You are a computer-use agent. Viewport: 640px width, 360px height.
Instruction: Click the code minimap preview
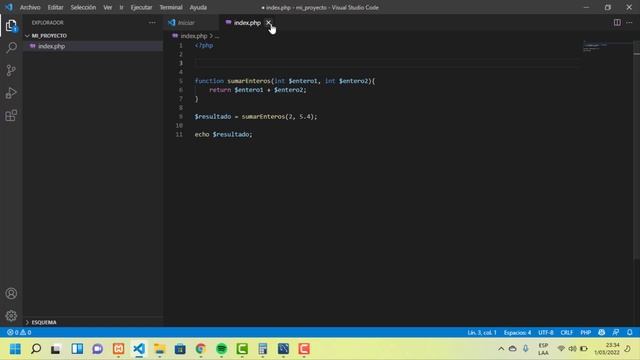click(x=595, y=46)
